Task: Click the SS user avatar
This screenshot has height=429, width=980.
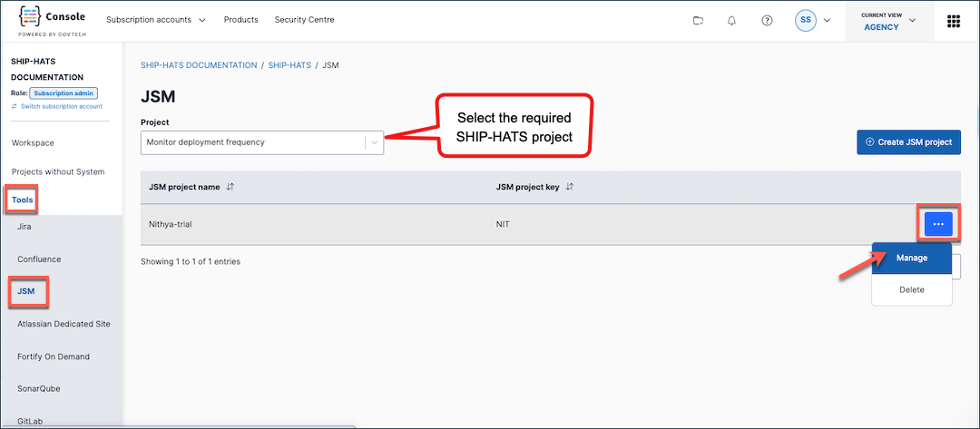Action: click(x=806, y=20)
